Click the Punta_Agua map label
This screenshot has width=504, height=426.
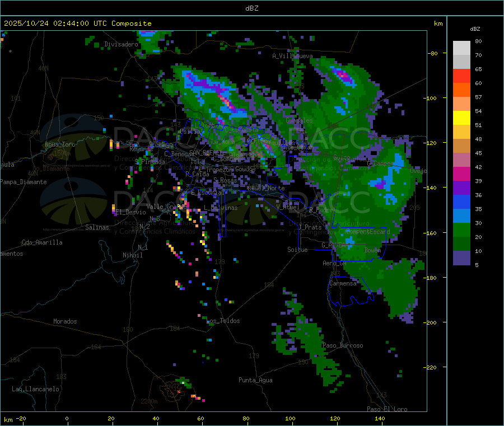pos(255,380)
